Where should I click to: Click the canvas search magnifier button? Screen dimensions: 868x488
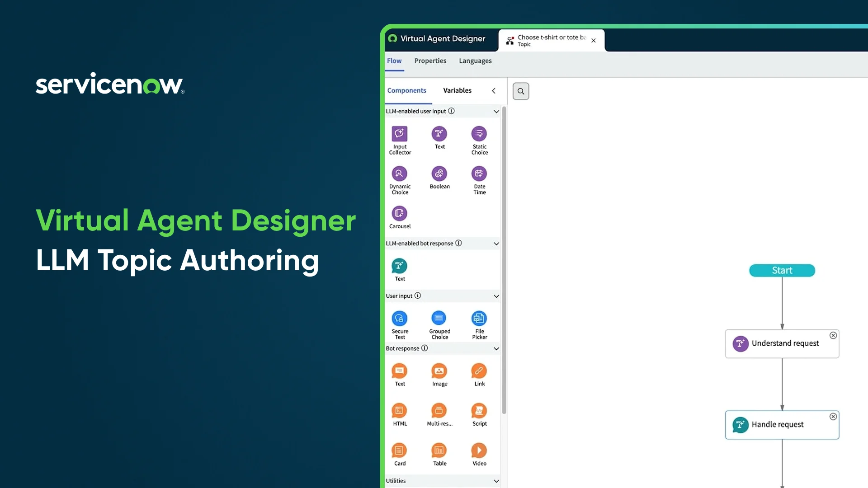coord(521,91)
